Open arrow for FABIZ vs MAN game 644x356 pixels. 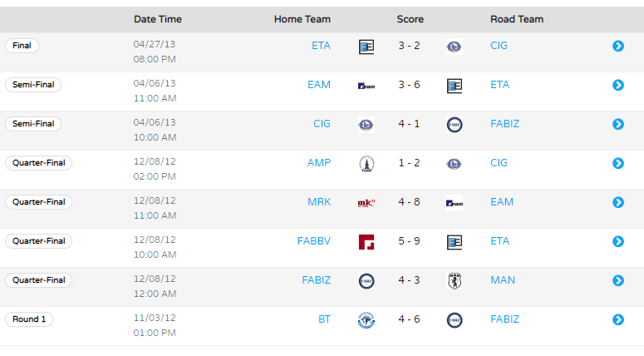click(x=617, y=280)
